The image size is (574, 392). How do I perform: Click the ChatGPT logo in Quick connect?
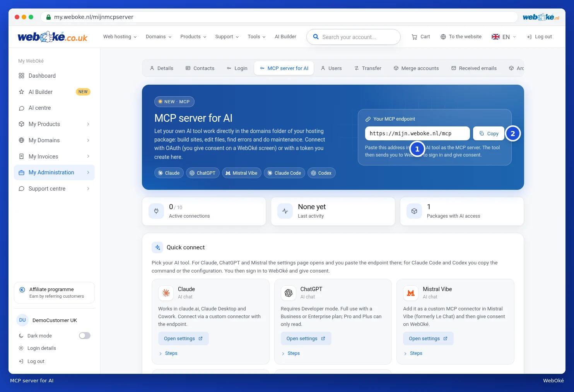[289, 293]
